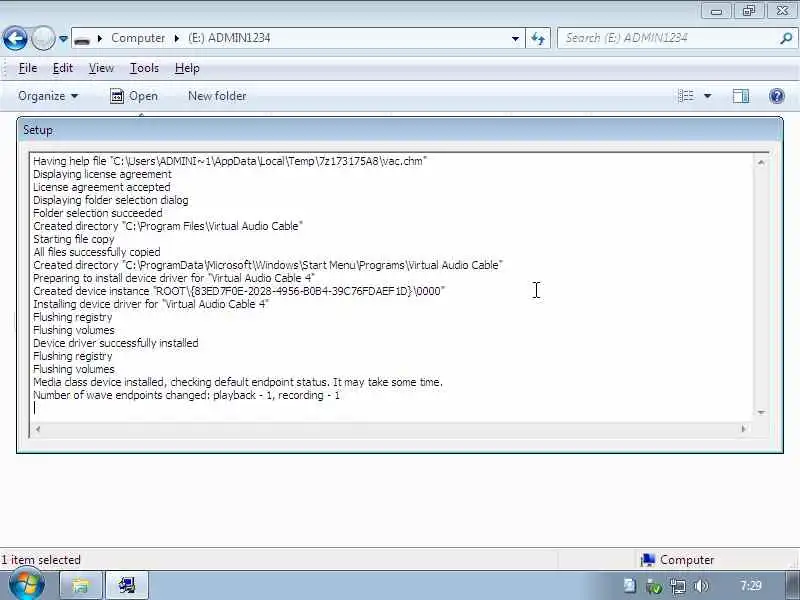Click the 'Preparing to install device driver' line
Image resolution: width=800 pixels, height=600 pixels.
click(174, 278)
